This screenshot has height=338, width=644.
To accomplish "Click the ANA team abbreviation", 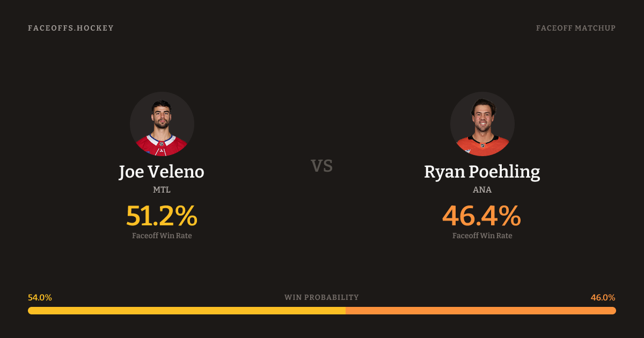I will [x=482, y=190].
